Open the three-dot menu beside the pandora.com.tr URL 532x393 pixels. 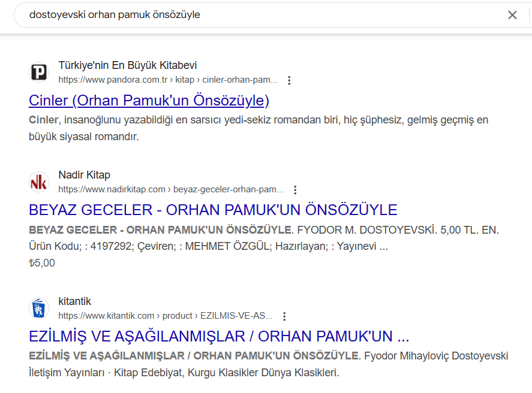pyautogui.click(x=290, y=80)
